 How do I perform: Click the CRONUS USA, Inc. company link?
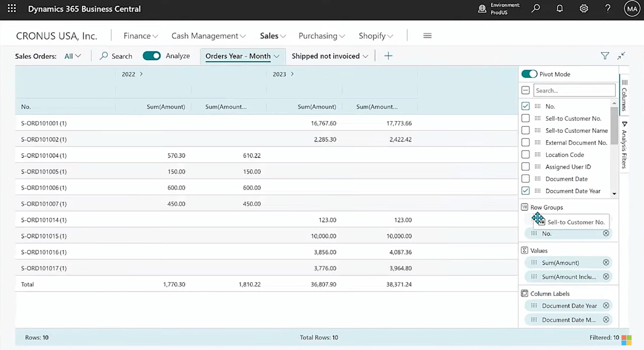pos(56,36)
